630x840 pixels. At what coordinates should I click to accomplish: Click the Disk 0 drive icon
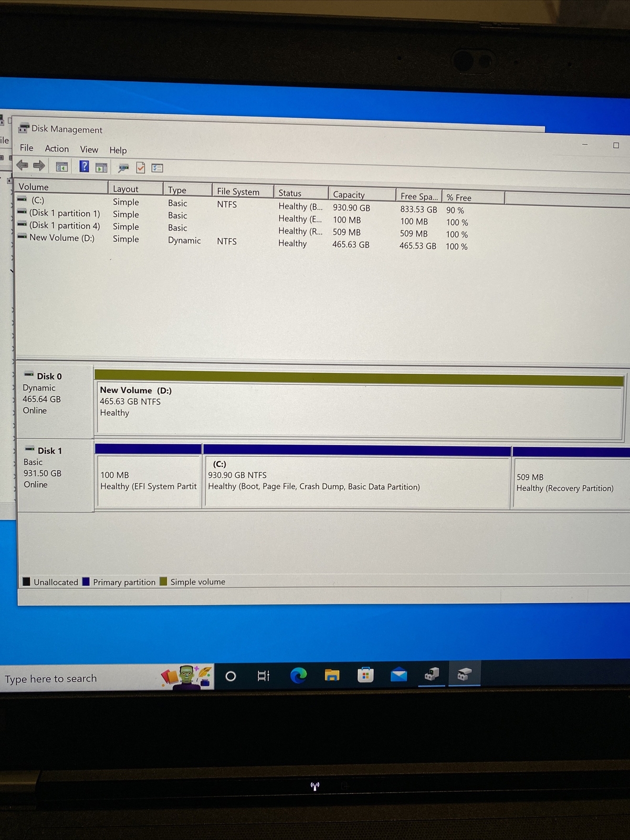29,375
